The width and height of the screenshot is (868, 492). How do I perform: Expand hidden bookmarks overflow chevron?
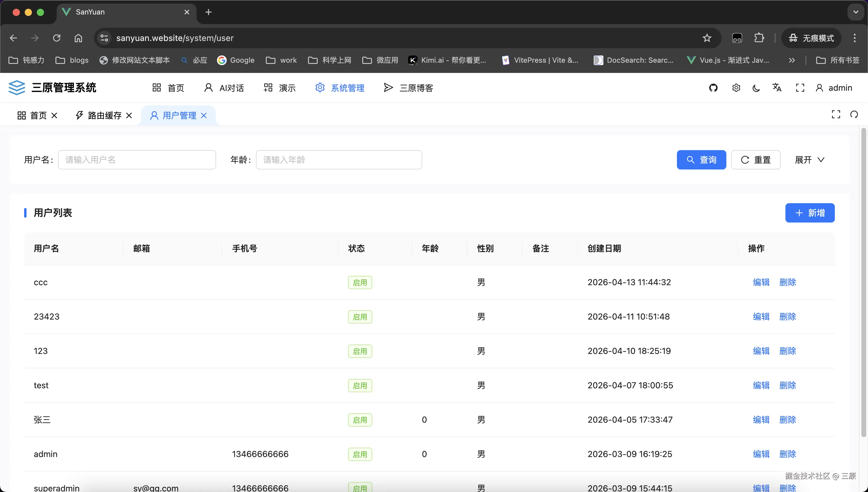[x=792, y=60]
